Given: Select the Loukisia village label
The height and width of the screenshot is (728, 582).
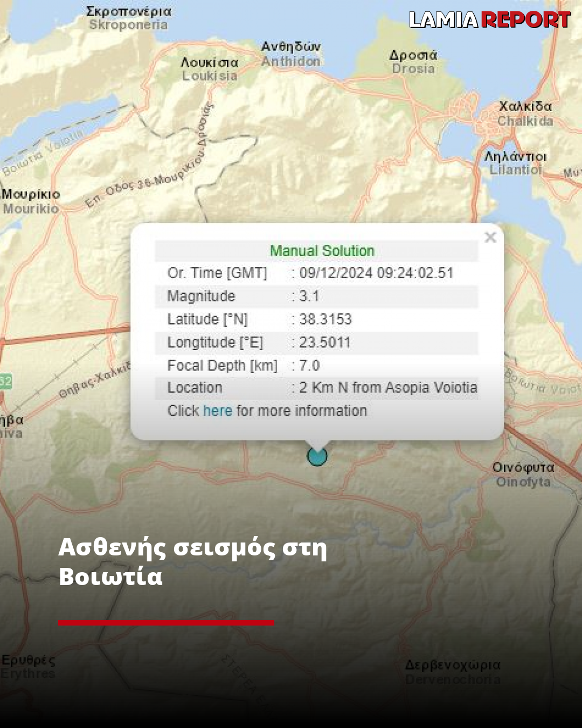Looking at the screenshot, I should 210,69.
